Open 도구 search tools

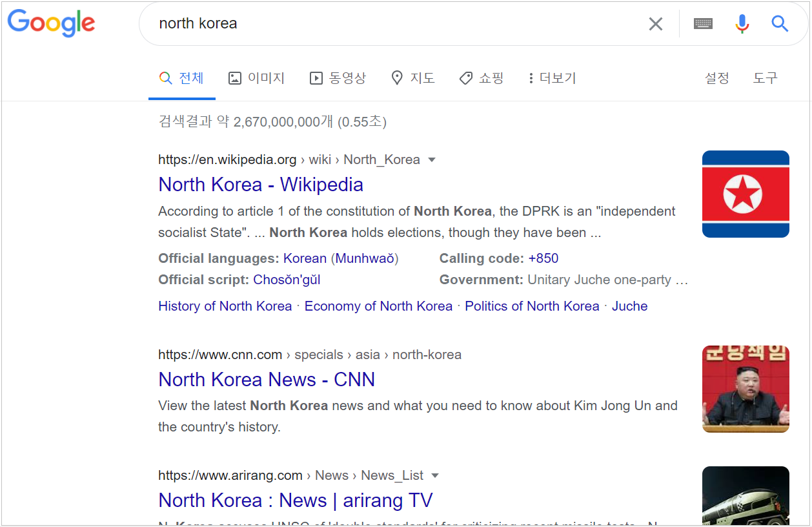pyautogui.click(x=766, y=78)
